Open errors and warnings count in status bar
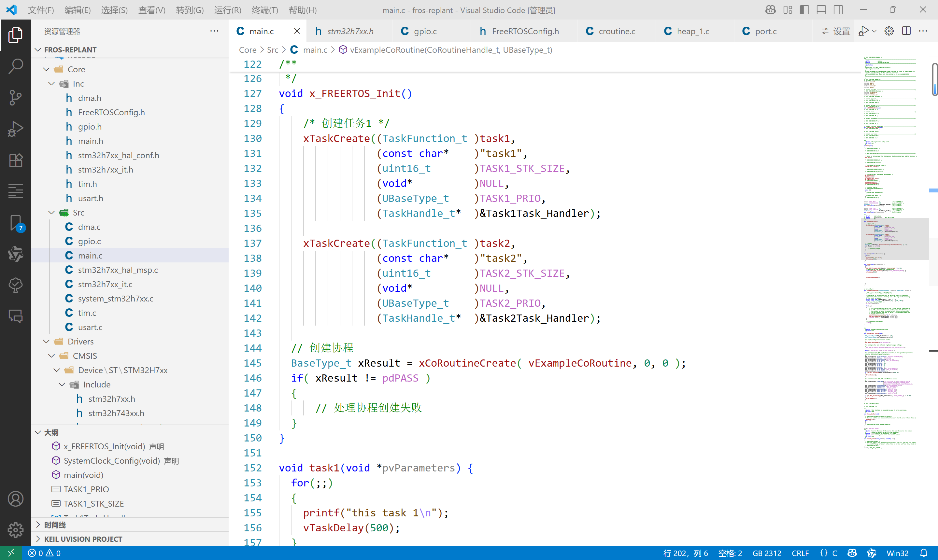This screenshot has height=560, width=938. (x=44, y=553)
